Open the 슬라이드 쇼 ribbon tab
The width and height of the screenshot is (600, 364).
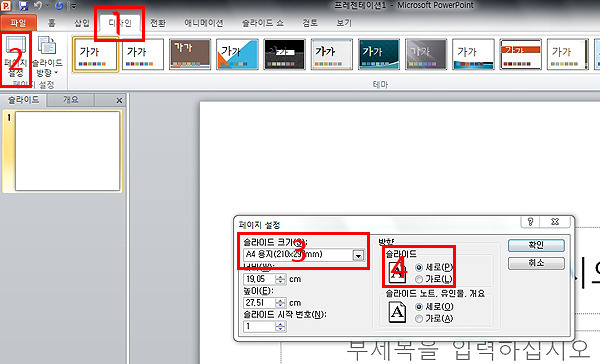coord(262,23)
